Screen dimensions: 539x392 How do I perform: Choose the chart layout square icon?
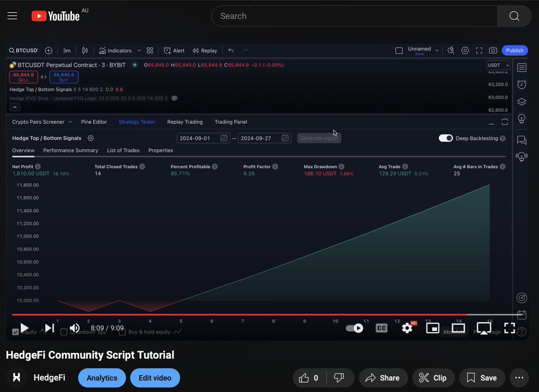coord(399,51)
